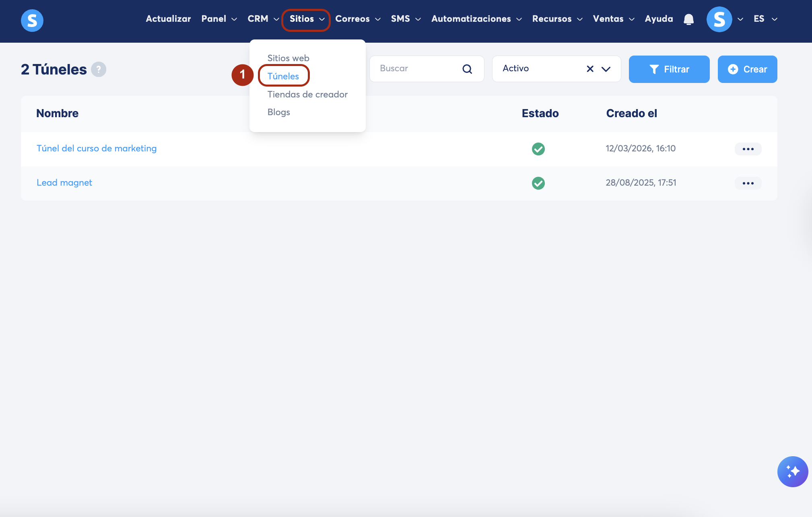Open options for Túnel del curso de marketing
The width and height of the screenshot is (812, 517).
[748, 149]
